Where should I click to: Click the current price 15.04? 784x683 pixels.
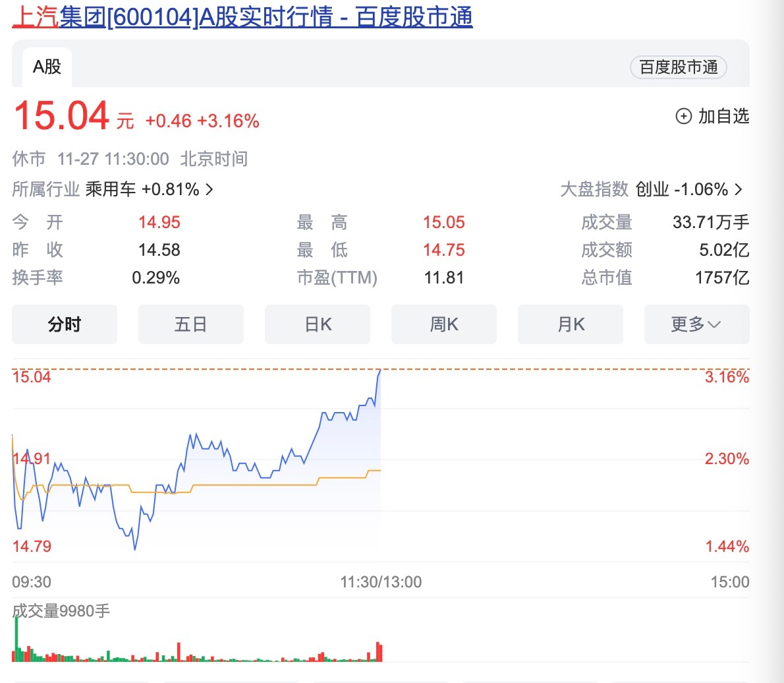pos(61,115)
